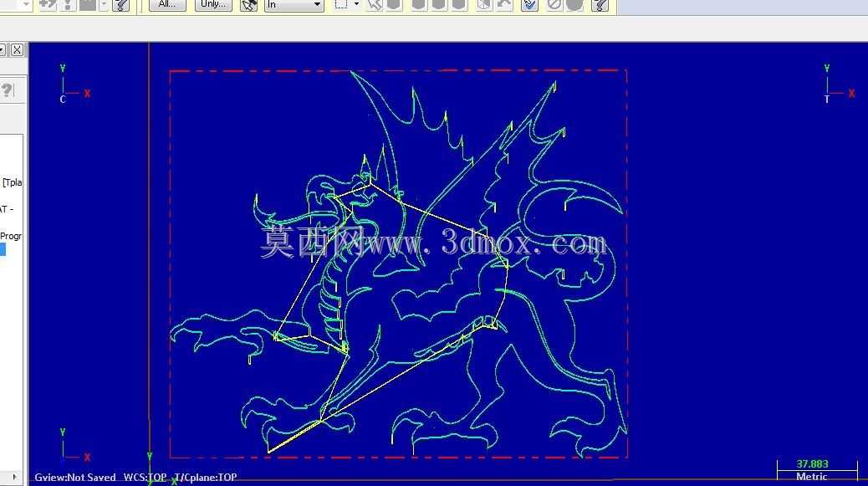Click the help question icon on left toolbar

(x=120, y=5)
